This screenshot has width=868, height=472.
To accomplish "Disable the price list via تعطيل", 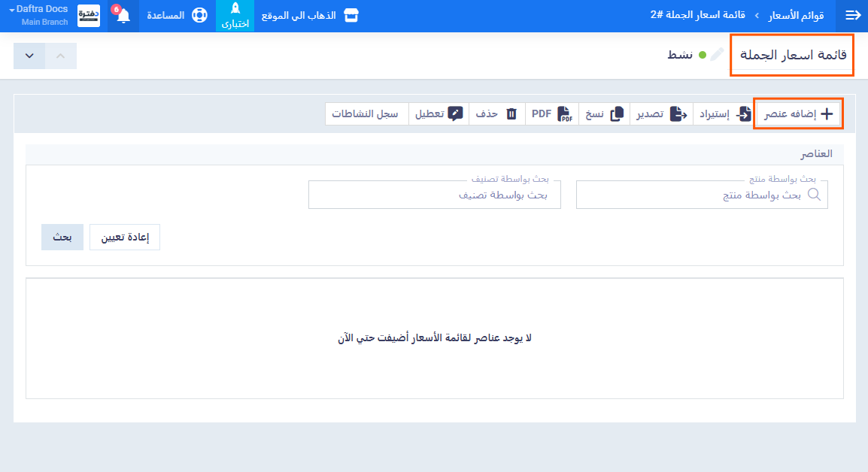I will 439,114.
